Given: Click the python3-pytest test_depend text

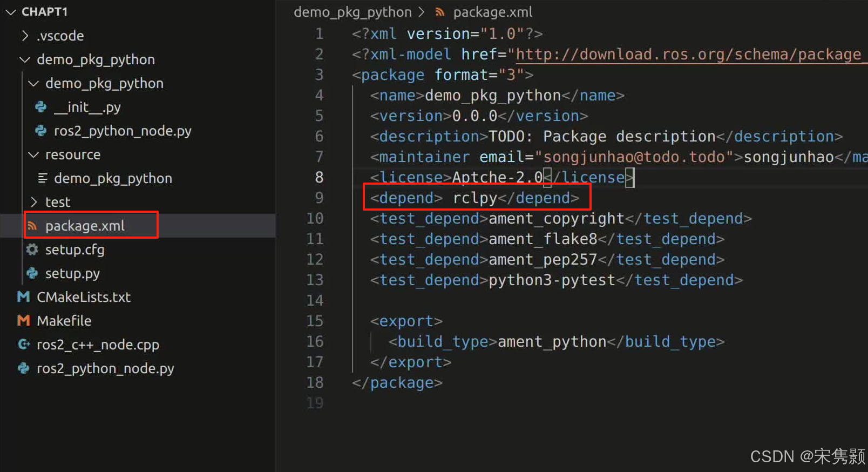Looking at the screenshot, I should point(552,280).
